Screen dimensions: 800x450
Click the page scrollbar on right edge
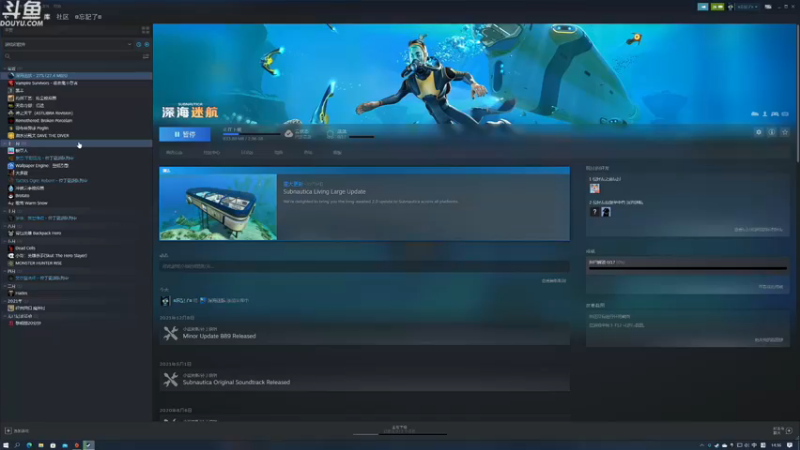(797, 93)
